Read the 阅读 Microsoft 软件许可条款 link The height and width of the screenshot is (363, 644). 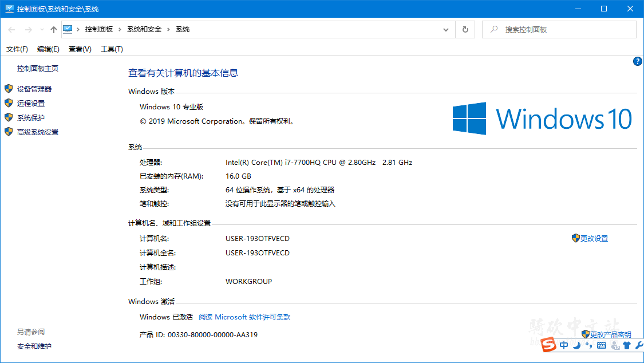244,317
